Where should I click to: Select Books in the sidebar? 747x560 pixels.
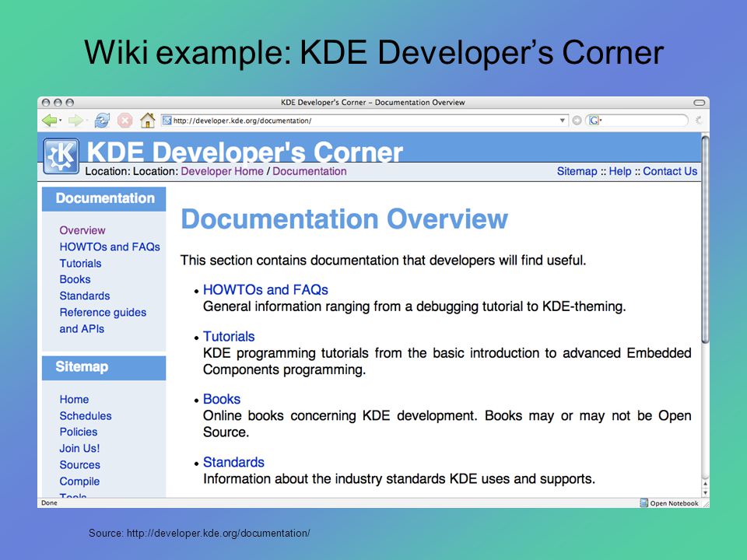tap(75, 279)
